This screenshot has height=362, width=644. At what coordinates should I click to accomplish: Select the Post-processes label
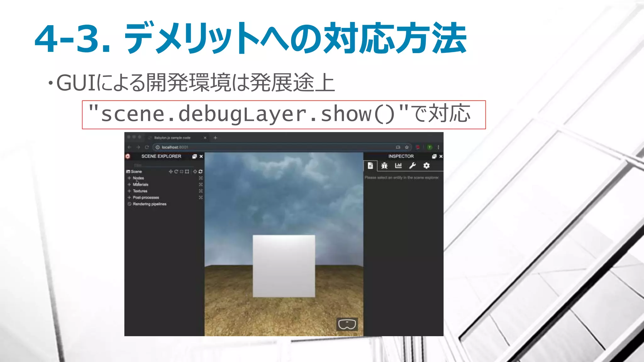[146, 197]
